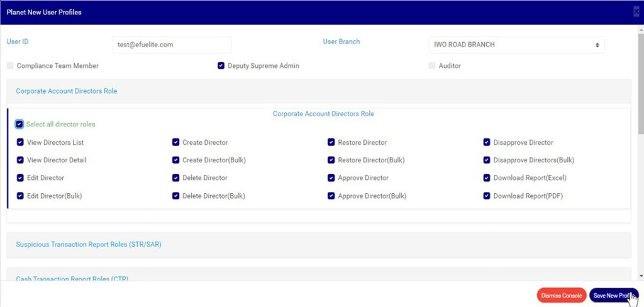The width and height of the screenshot is (644, 307).
Task: Expand Suspicious Transaction Report Roles section
Action: tap(89, 244)
